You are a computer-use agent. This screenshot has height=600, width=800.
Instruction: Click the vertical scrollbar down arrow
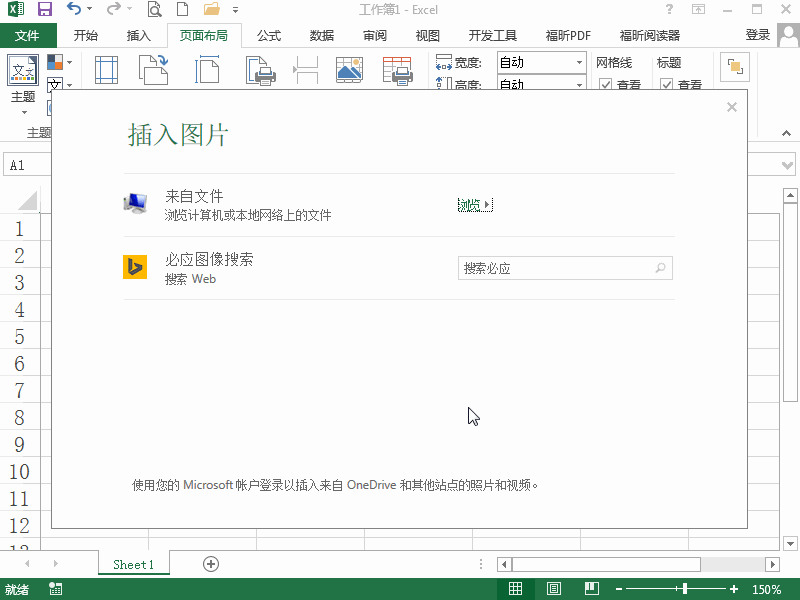click(790, 544)
